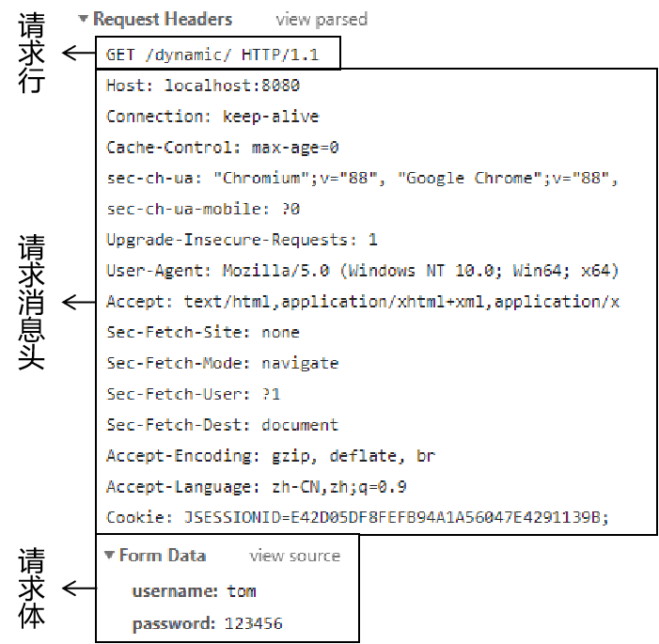Click the password: 123456 form field
Image resolution: width=659 pixels, height=644 pixels.
click(x=208, y=623)
